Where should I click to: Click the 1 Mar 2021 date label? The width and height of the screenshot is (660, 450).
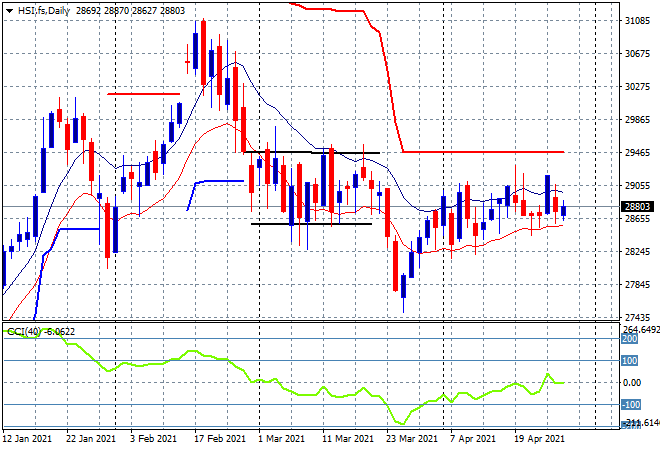tap(281, 439)
